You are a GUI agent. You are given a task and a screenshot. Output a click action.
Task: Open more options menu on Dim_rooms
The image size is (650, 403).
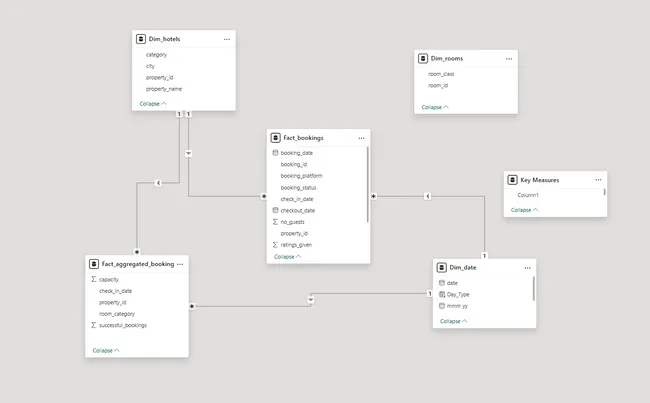(x=508, y=59)
